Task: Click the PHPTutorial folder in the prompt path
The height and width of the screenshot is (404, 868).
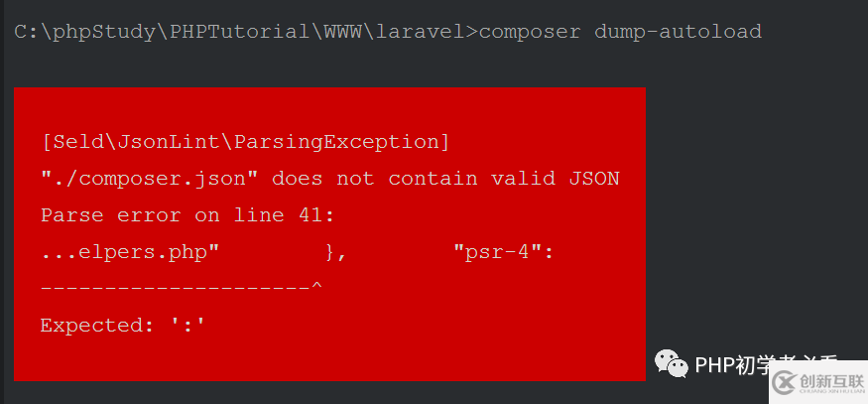Action: [x=239, y=32]
